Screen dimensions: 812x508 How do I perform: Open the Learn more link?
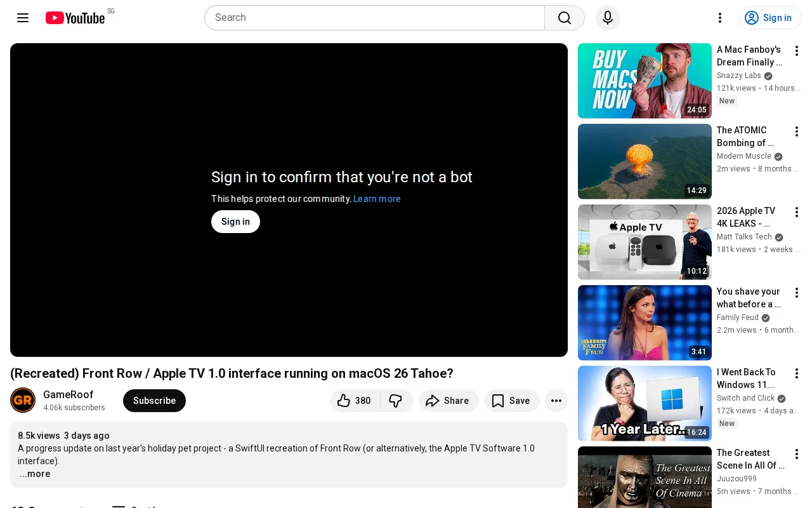pos(377,199)
